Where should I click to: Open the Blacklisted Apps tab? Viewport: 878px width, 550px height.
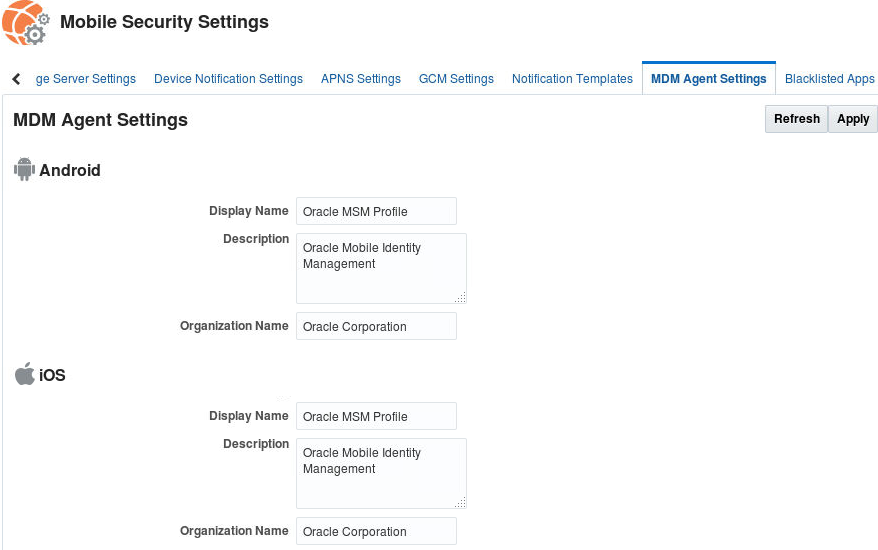click(x=829, y=79)
